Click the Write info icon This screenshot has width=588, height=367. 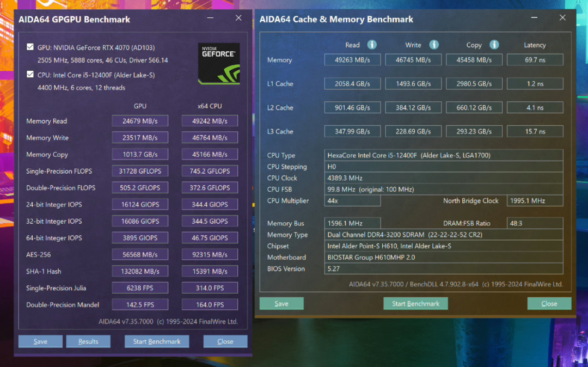point(434,45)
